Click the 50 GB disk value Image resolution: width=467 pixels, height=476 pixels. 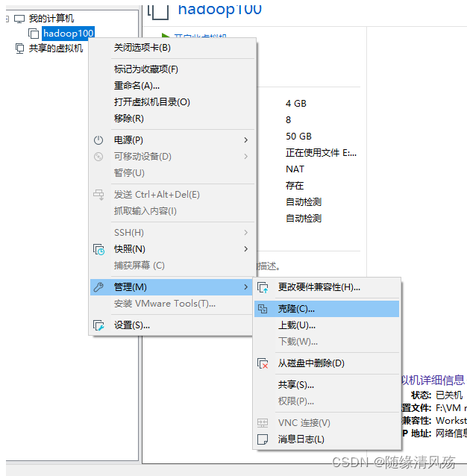299,137
